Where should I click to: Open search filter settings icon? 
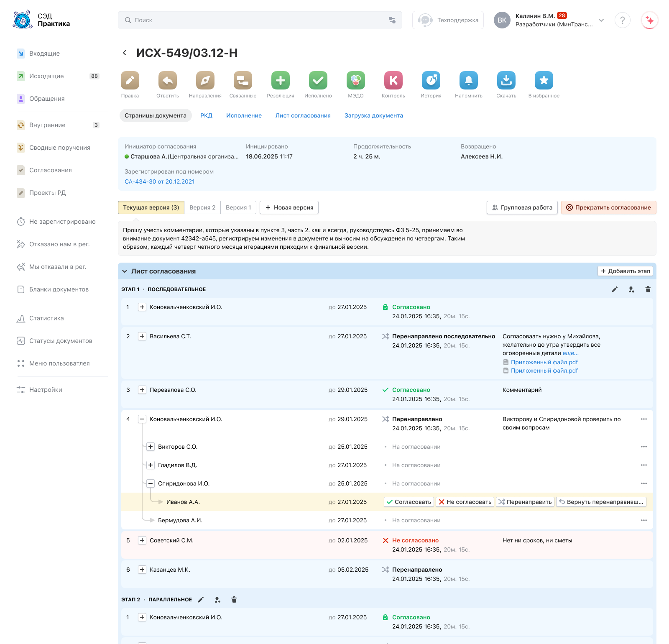pyautogui.click(x=392, y=20)
